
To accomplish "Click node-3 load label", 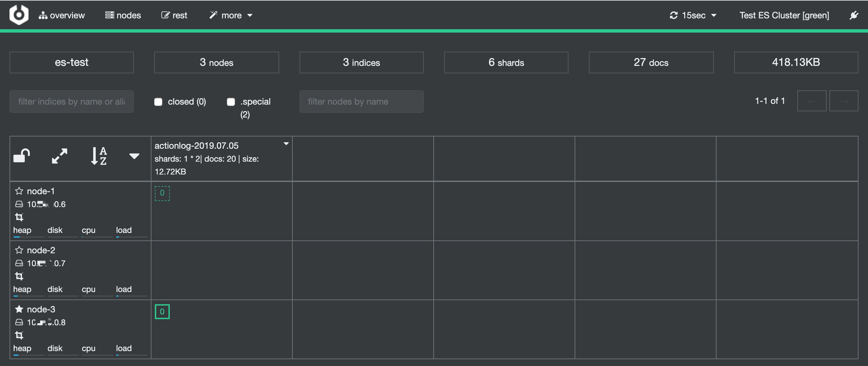I will (124, 348).
